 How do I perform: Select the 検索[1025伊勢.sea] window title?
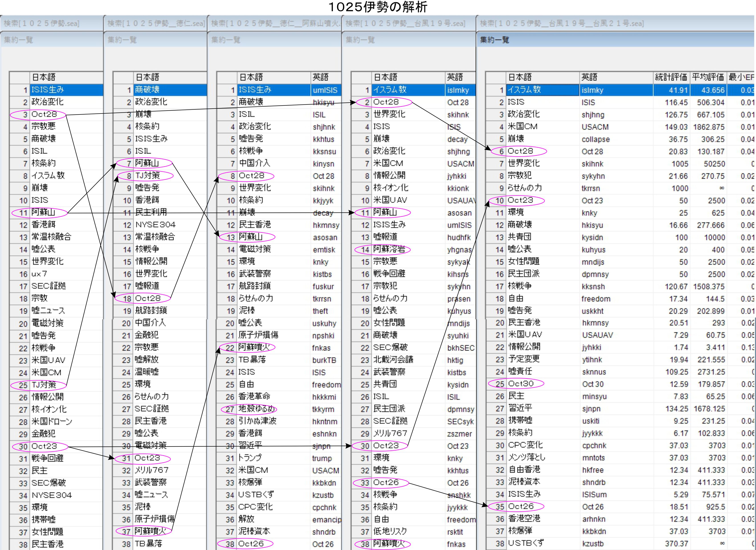pos(42,23)
